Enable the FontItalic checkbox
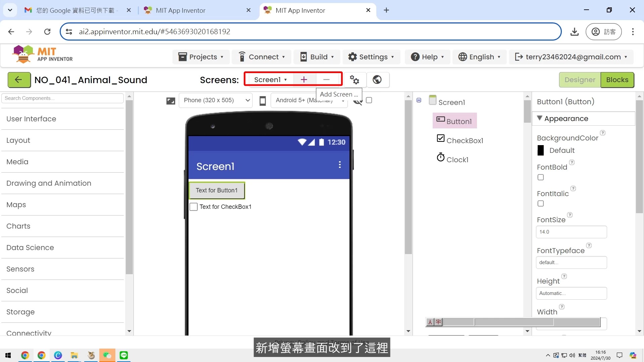The image size is (644, 362). 541,204
